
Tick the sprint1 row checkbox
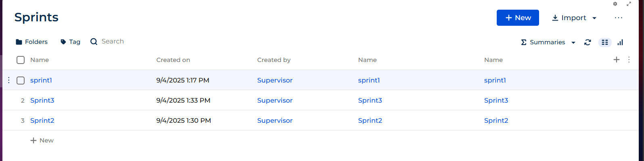click(x=21, y=80)
